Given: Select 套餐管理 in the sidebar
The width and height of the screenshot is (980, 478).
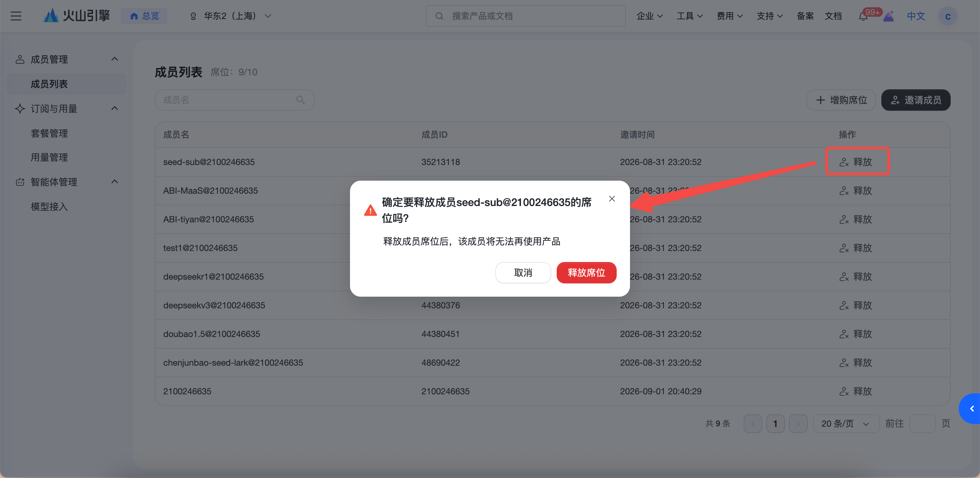Looking at the screenshot, I should point(49,133).
